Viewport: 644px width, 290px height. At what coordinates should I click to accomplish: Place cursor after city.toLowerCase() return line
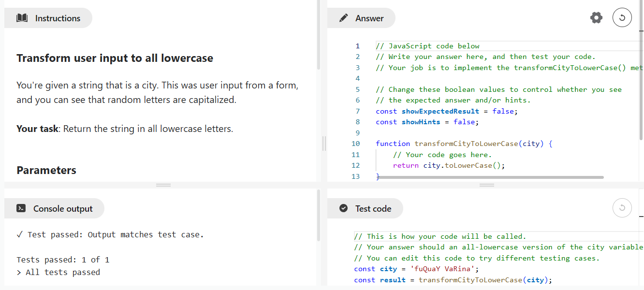coord(505,166)
